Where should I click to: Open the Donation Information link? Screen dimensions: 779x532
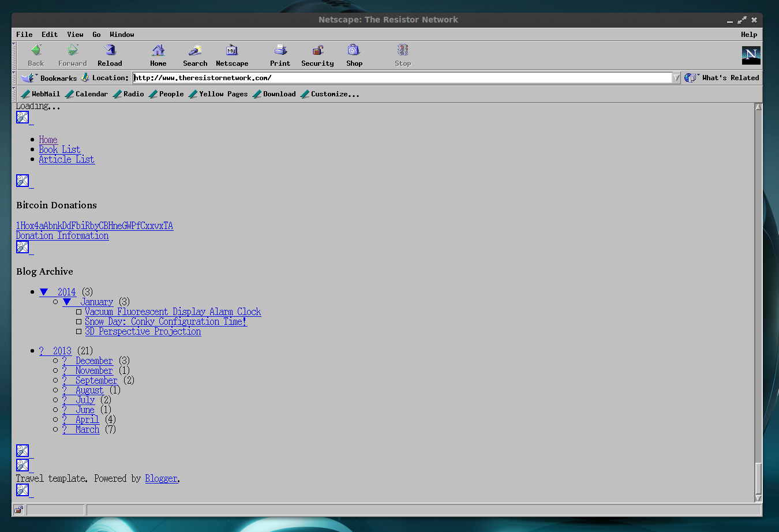[62, 235]
